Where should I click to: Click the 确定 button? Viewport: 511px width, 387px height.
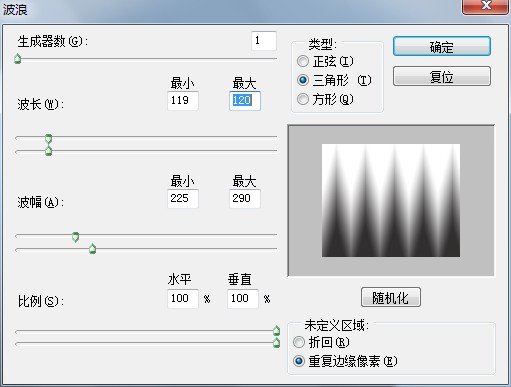point(442,46)
